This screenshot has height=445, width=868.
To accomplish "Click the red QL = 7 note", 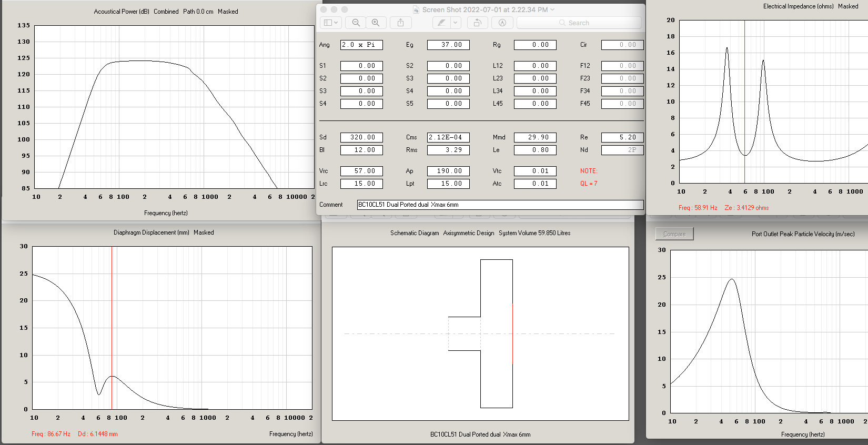I will tap(589, 184).
